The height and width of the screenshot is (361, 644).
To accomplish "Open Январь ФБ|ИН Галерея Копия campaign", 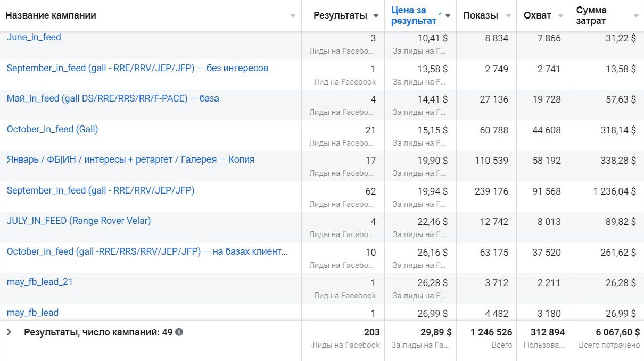I will coord(130,159).
